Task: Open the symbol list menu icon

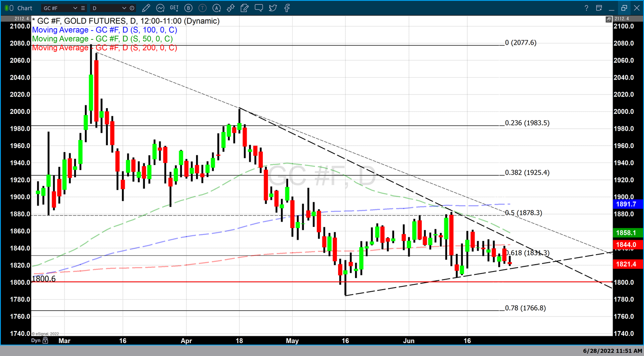Action: [83, 8]
